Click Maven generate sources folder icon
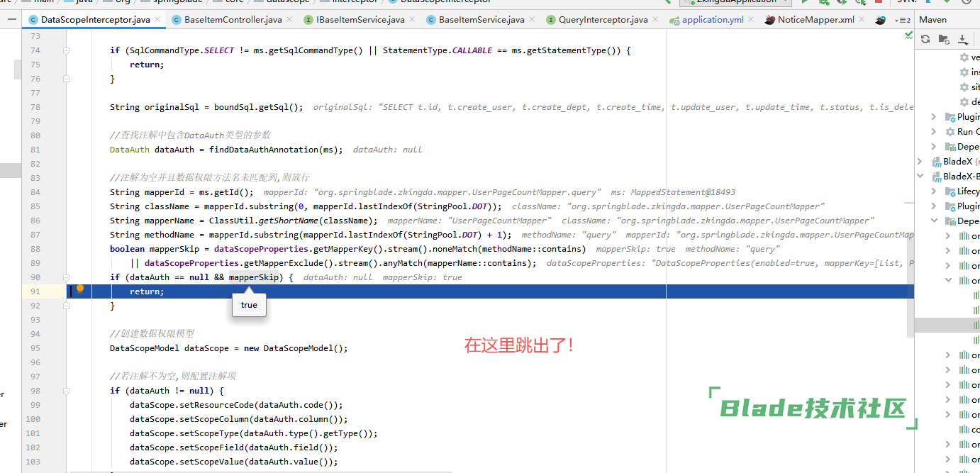 (944, 40)
